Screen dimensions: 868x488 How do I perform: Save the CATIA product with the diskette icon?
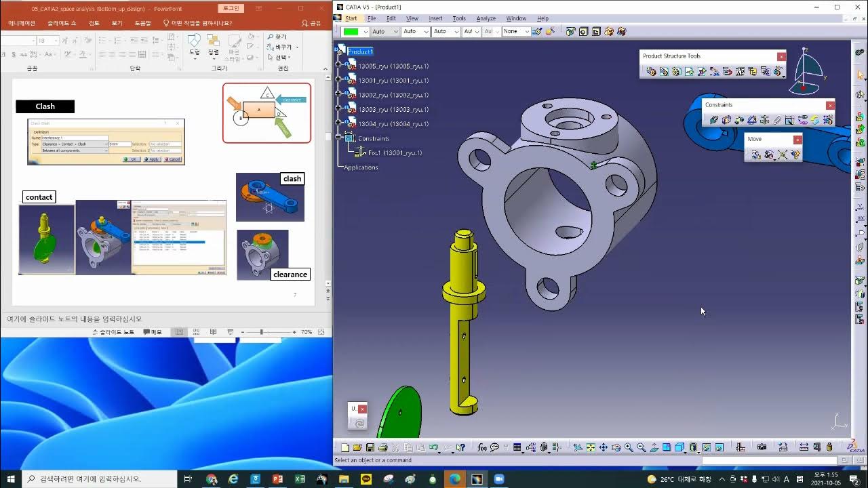pos(370,447)
